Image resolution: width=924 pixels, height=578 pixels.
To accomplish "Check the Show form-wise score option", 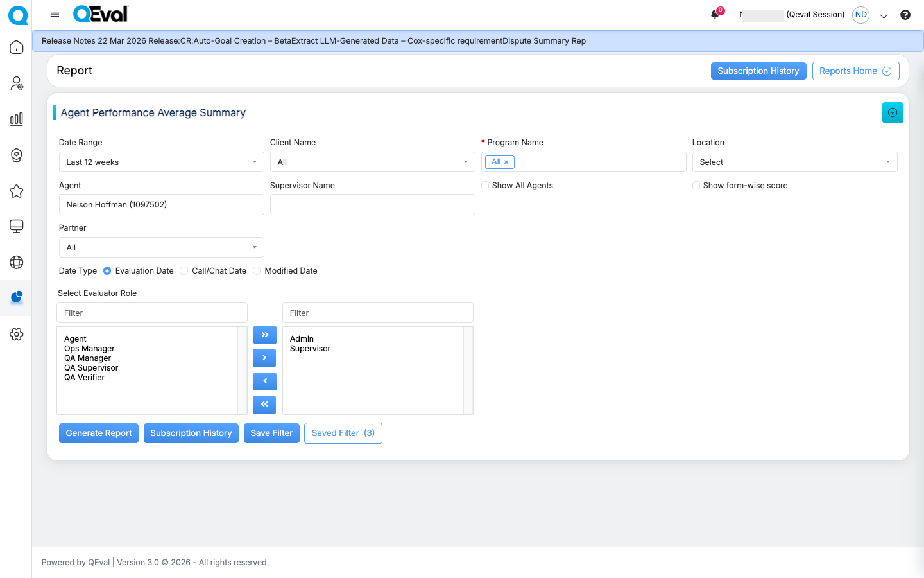I will click(696, 186).
